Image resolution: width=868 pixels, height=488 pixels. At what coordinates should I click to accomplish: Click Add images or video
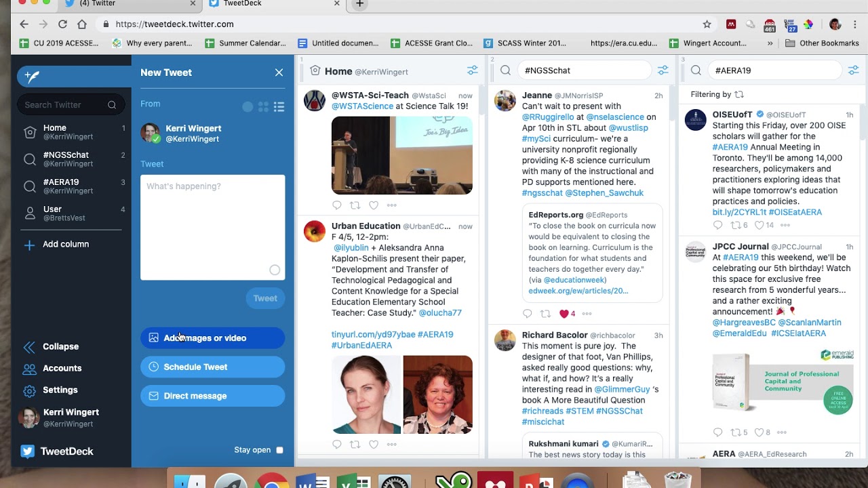point(212,338)
